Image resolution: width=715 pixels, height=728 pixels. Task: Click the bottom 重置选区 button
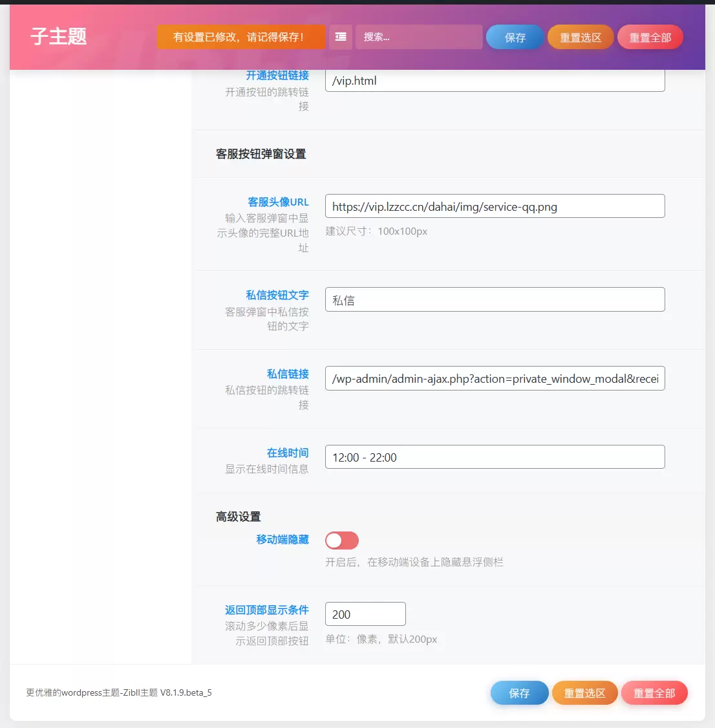click(x=584, y=692)
